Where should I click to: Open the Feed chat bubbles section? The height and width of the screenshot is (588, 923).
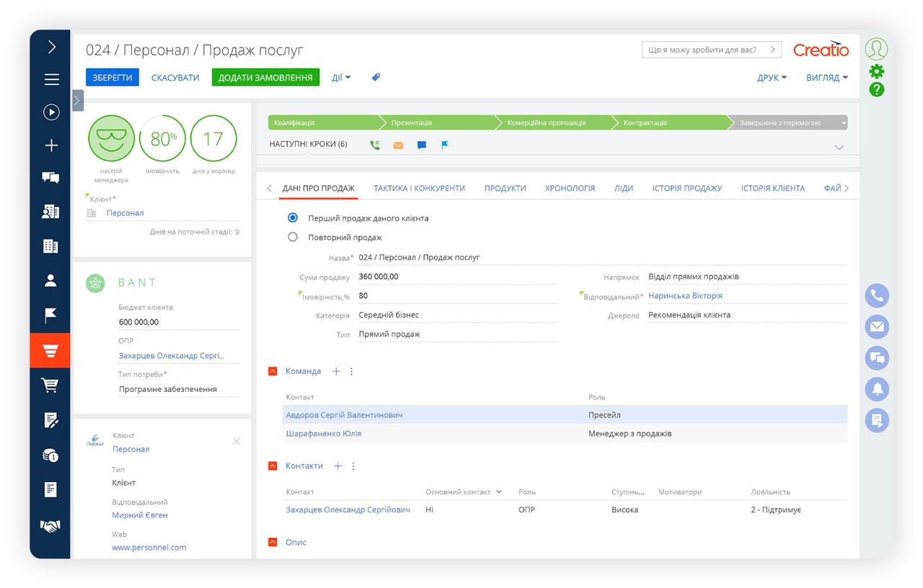[x=50, y=177]
